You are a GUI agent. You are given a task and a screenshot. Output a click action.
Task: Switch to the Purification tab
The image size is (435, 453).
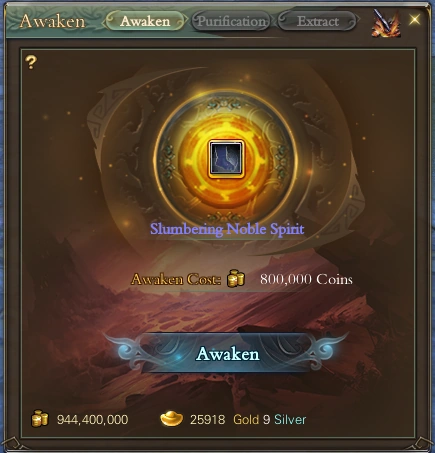[x=231, y=21]
